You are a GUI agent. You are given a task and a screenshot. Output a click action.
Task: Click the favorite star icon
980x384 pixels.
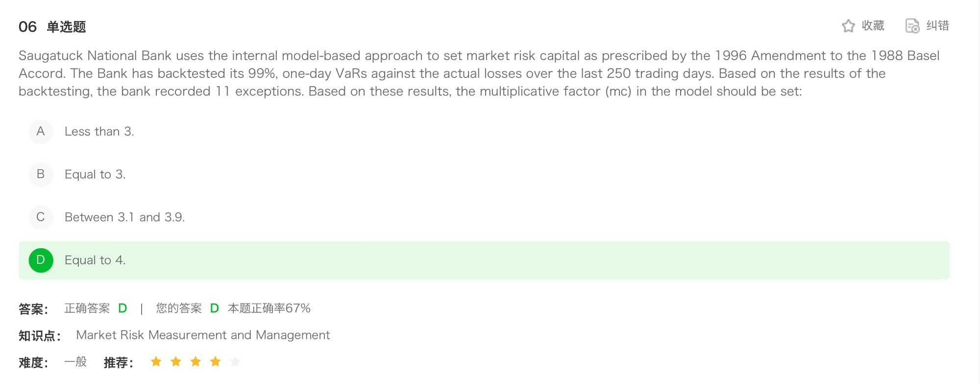pos(848,26)
